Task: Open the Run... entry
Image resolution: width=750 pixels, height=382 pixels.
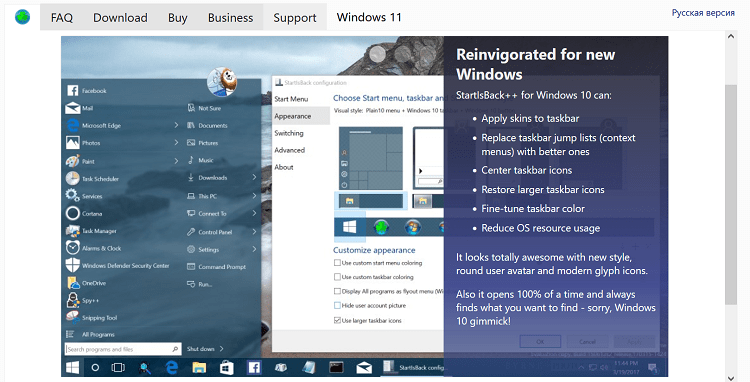Action: [x=199, y=284]
